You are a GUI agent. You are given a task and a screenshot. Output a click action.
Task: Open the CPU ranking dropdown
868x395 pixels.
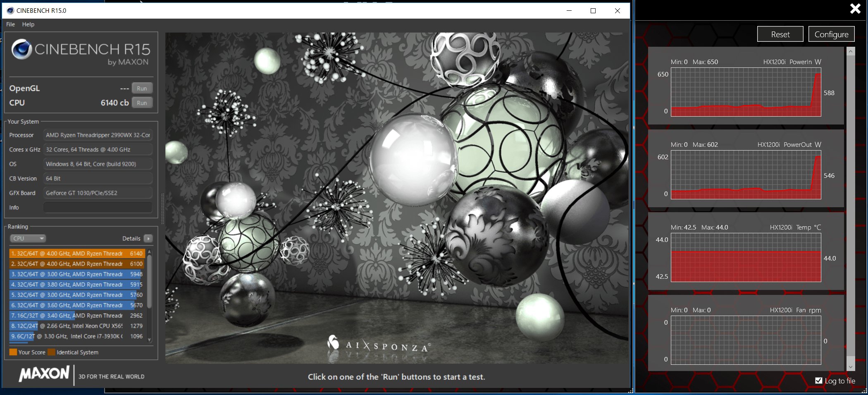pyautogui.click(x=28, y=239)
